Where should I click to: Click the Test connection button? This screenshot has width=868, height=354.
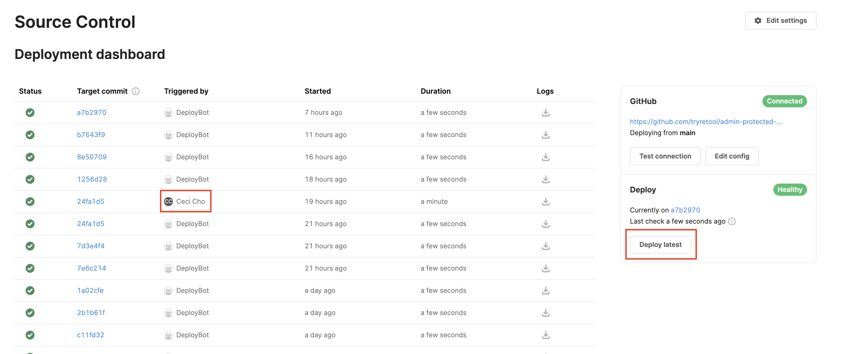[665, 156]
